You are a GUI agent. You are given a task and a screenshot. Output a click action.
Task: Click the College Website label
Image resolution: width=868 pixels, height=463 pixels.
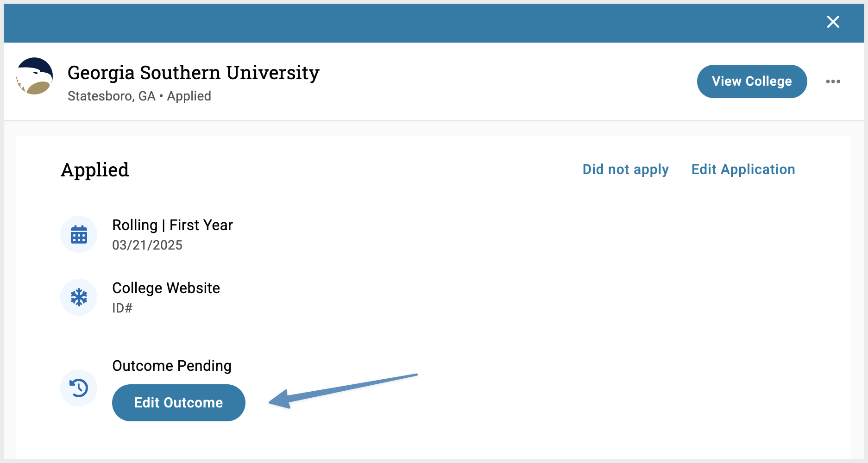166,288
